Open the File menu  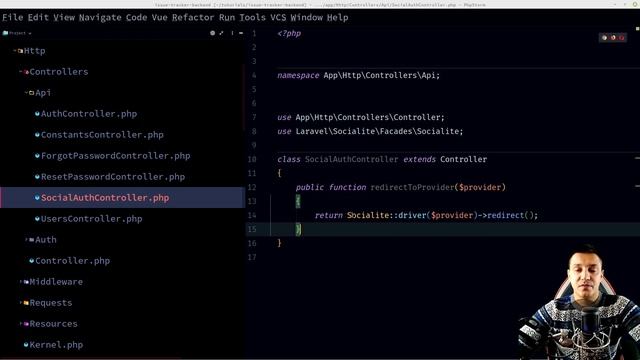(x=13, y=18)
